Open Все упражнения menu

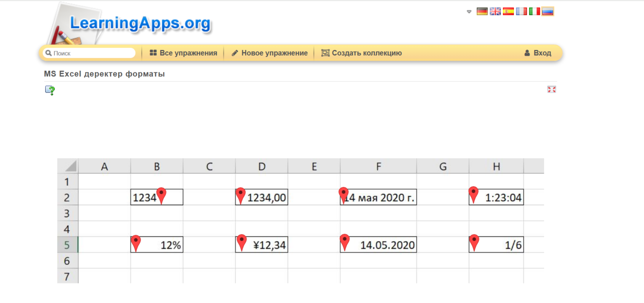(x=183, y=53)
